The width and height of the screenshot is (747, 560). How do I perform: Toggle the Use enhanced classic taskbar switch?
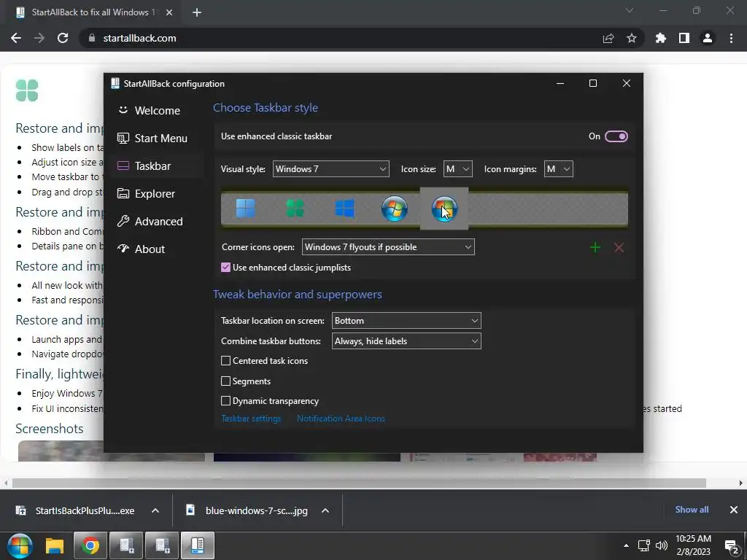coord(616,136)
